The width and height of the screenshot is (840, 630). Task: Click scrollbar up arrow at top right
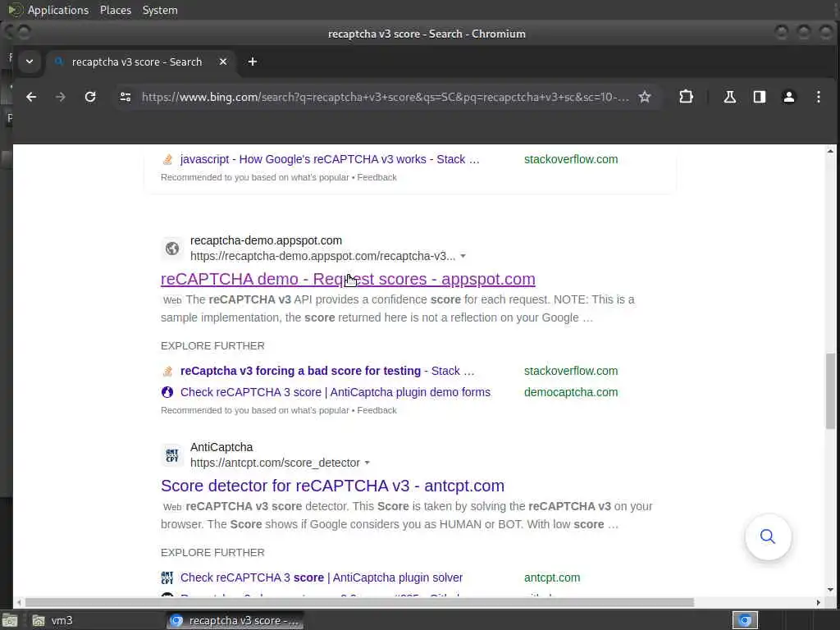point(830,152)
